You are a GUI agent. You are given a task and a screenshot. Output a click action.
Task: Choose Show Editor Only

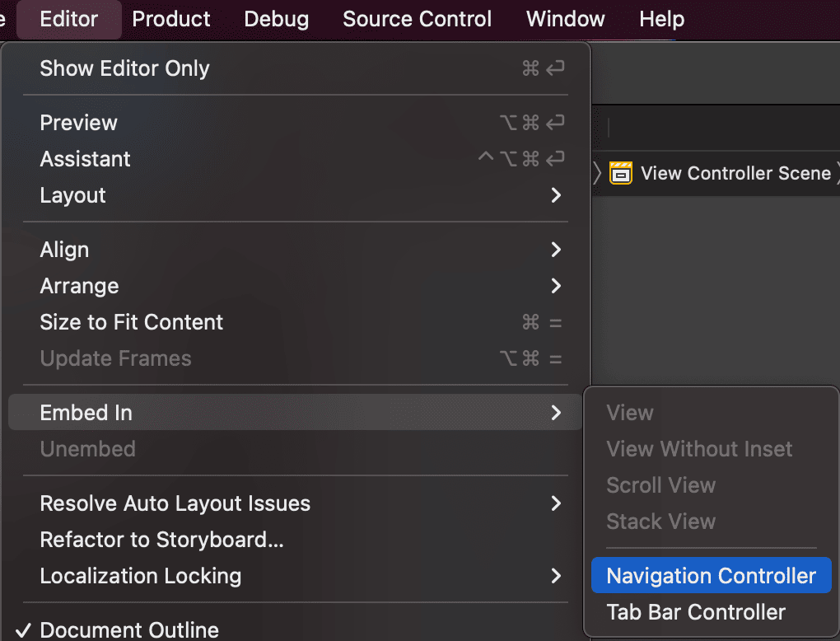coord(296,68)
